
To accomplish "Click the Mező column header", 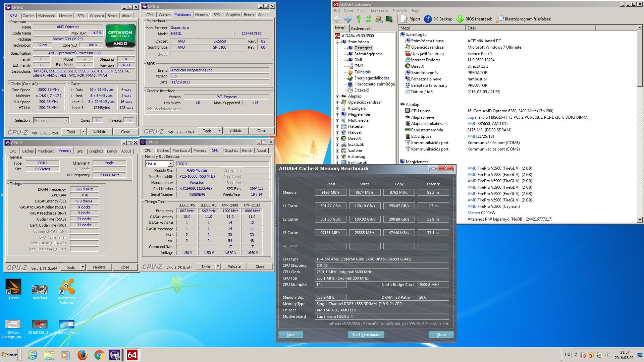I will point(432,28).
